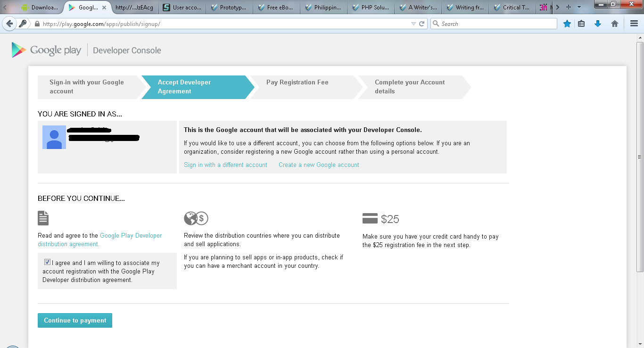Expand the address bar history dropdown
644x348 pixels.
[413, 24]
